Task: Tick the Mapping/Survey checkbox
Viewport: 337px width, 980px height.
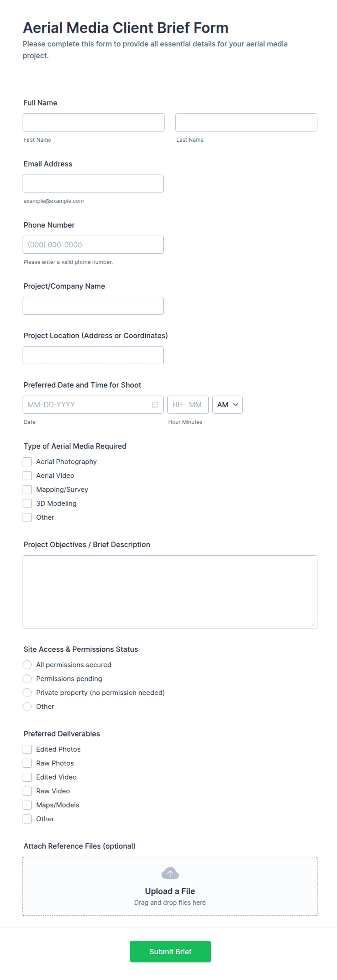Action: pyautogui.click(x=27, y=489)
